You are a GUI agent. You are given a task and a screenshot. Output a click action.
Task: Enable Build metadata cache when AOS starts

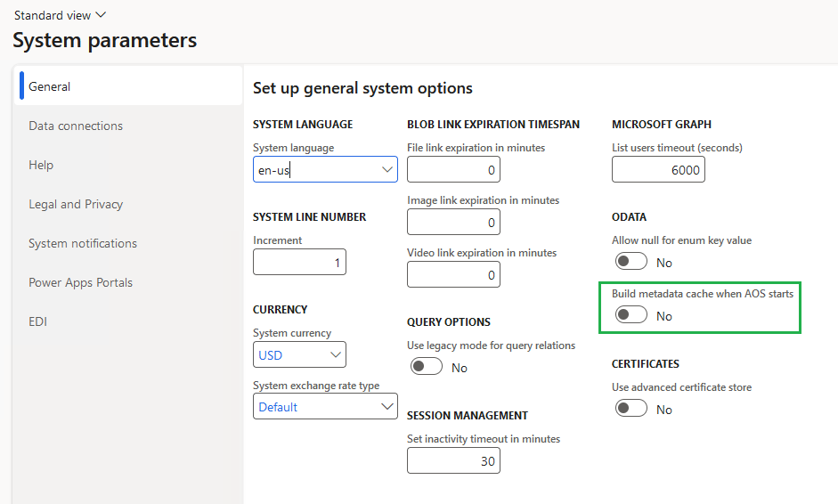631,315
